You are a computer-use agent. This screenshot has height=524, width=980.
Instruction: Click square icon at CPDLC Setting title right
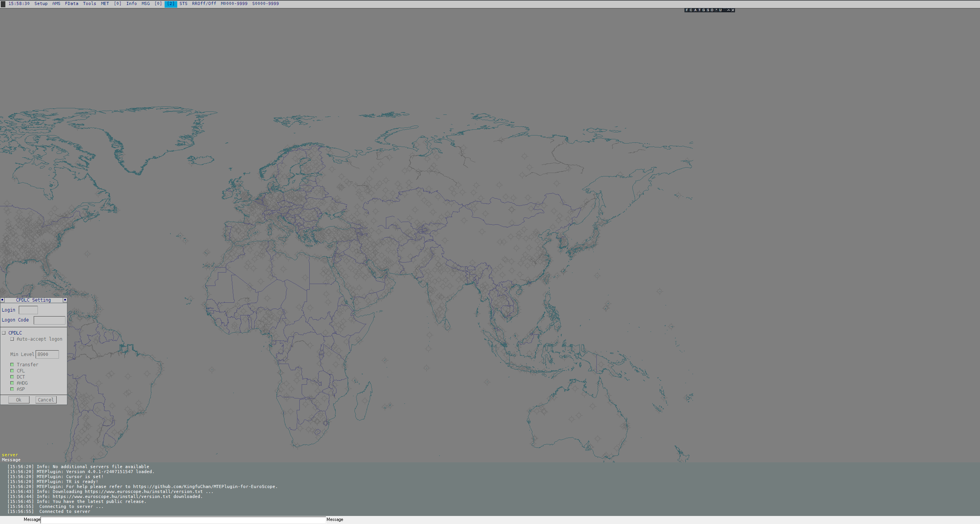(65, 300)
